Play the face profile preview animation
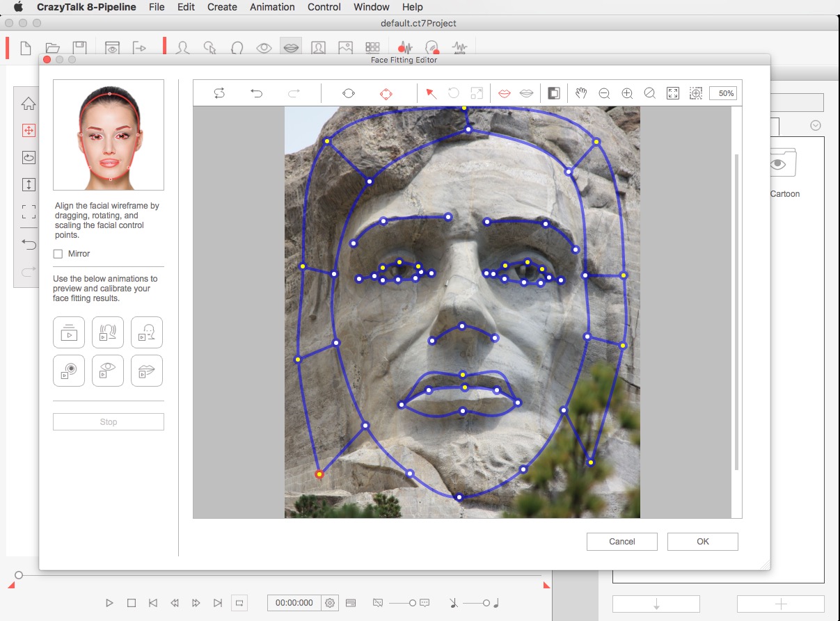This screenshot has height=621, width=840. click(147, 332)
